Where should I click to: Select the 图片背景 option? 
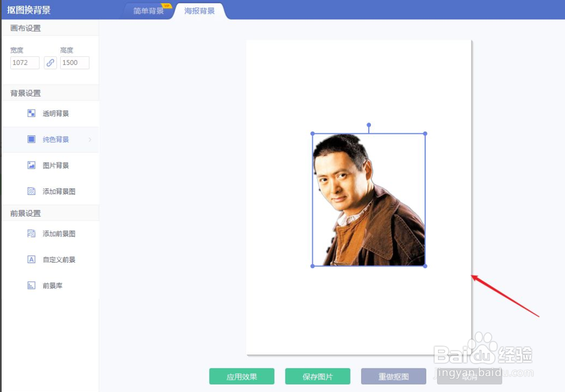[x=50, y=165]
